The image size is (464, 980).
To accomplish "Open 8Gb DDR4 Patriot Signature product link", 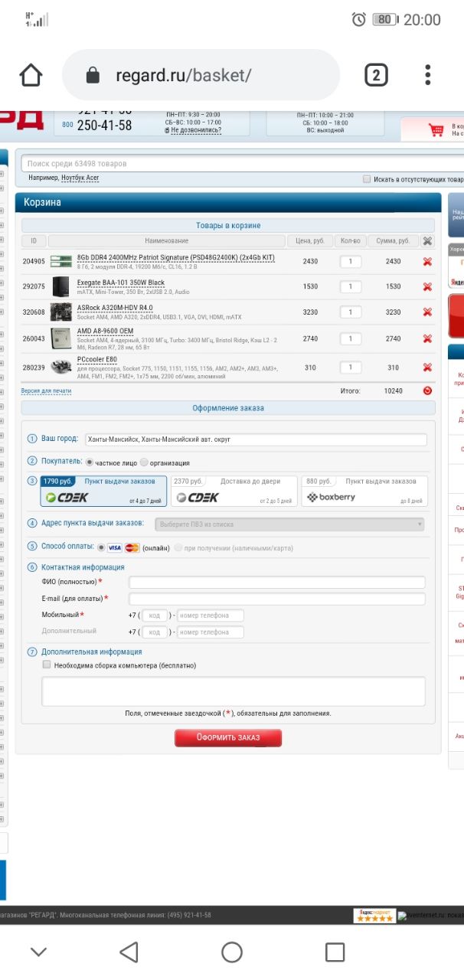I will click(175, 257).
